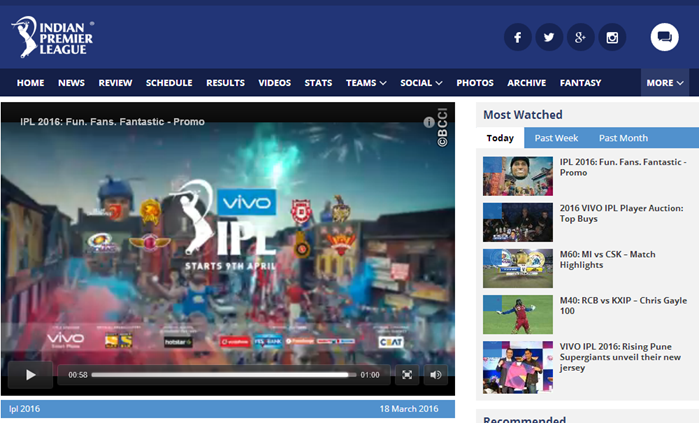Screen dimensions: 699x423
Task: Go to the SCHEDULE page
Action: [x=169, y=83]
